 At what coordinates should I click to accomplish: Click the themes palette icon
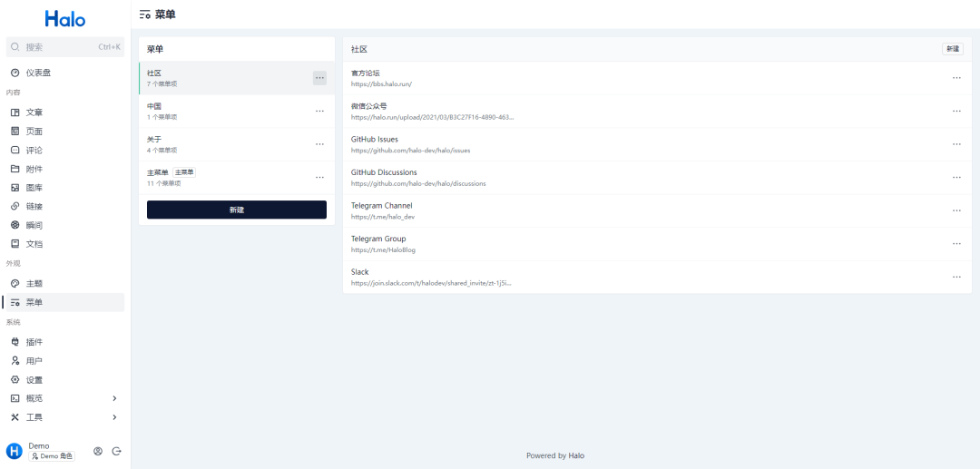15,284
